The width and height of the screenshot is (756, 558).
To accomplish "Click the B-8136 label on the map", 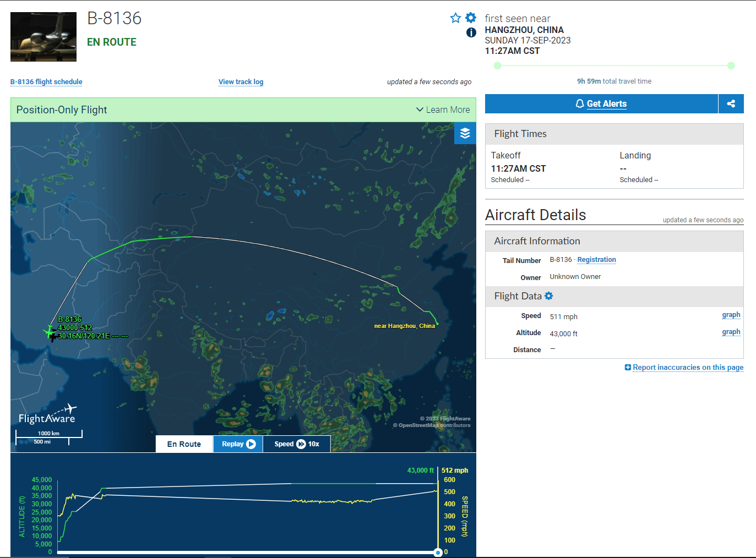I will click(69, 319).
